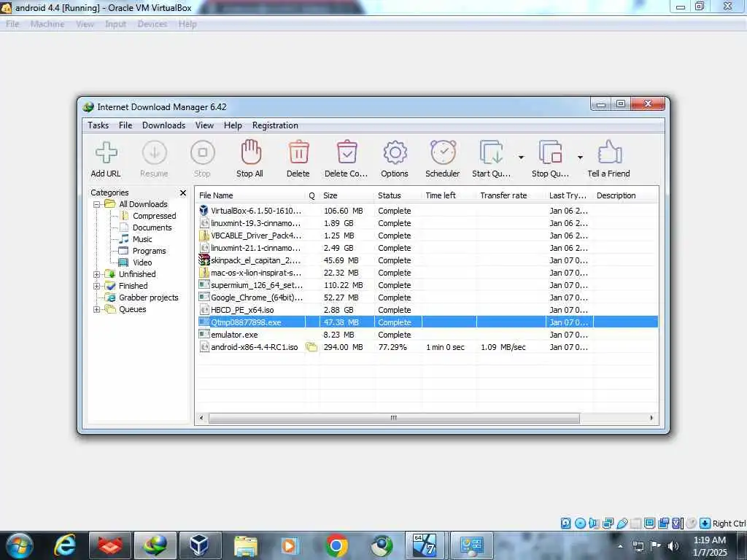The height and width of the screenshot is (560, 747).
Task: Click the queue icon on the android-x86 row
Action: [311, 346]
